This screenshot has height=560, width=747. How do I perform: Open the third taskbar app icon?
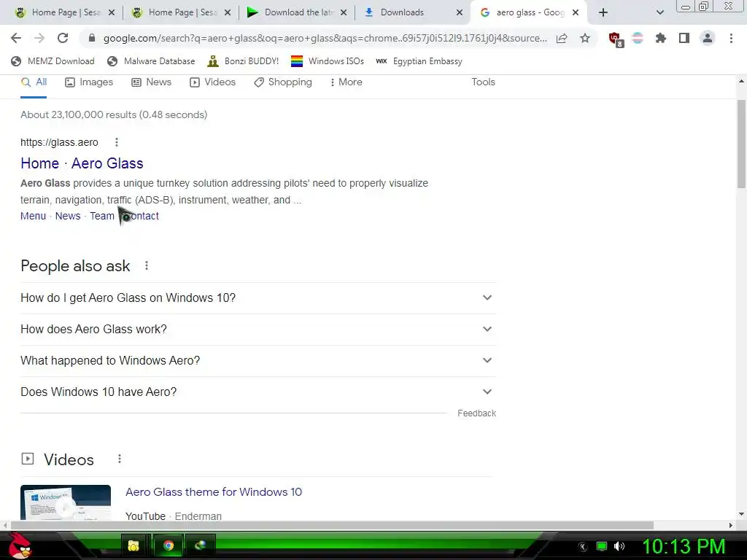(x=200, y=545)
